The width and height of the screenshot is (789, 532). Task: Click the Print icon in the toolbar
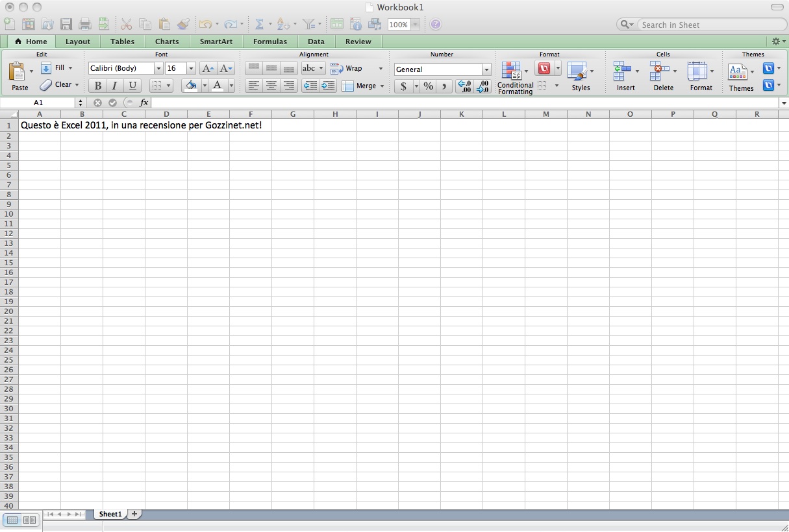click(x=85, y=25)
